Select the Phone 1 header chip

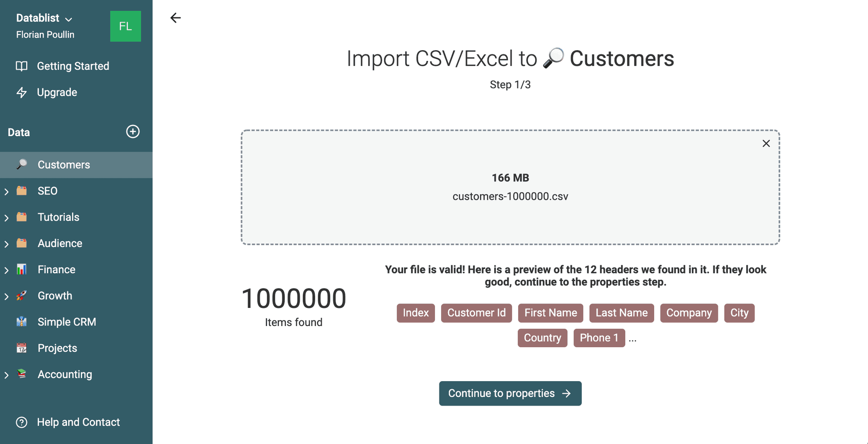[x=599, y=338]
